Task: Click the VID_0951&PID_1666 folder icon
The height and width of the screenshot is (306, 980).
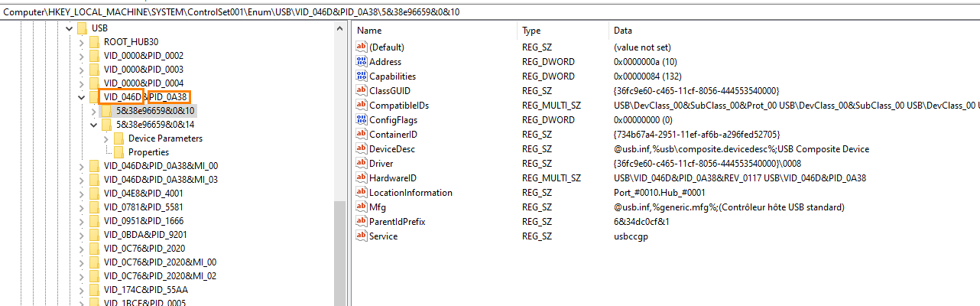Action: tap(94, 221)
